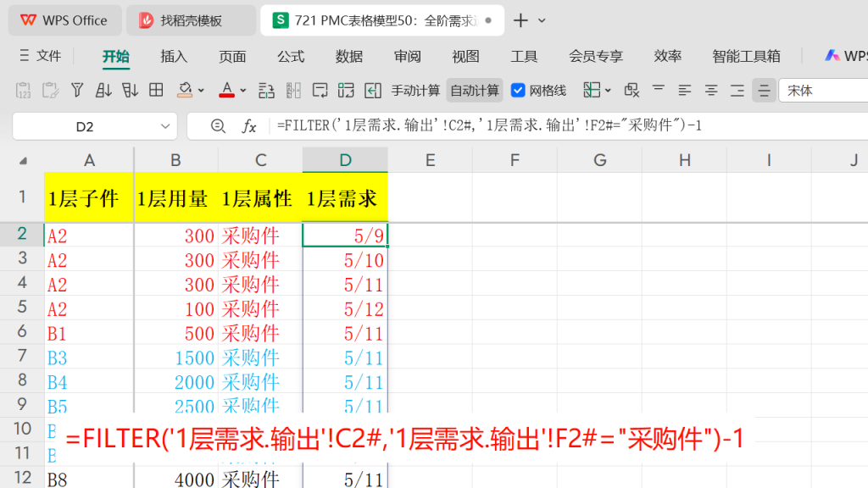Select column D header

tap(345, 160)
